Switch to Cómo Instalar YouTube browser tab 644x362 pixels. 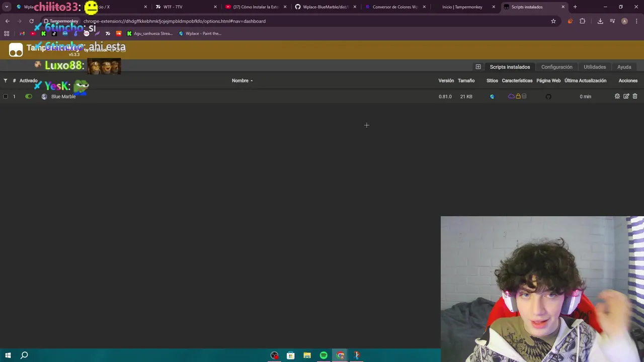click(256, 7)
